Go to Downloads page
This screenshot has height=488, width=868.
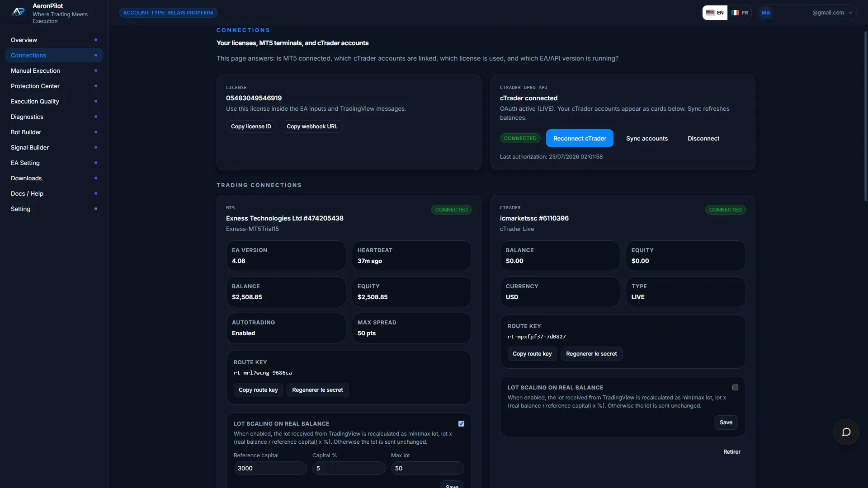coord(54,178)
